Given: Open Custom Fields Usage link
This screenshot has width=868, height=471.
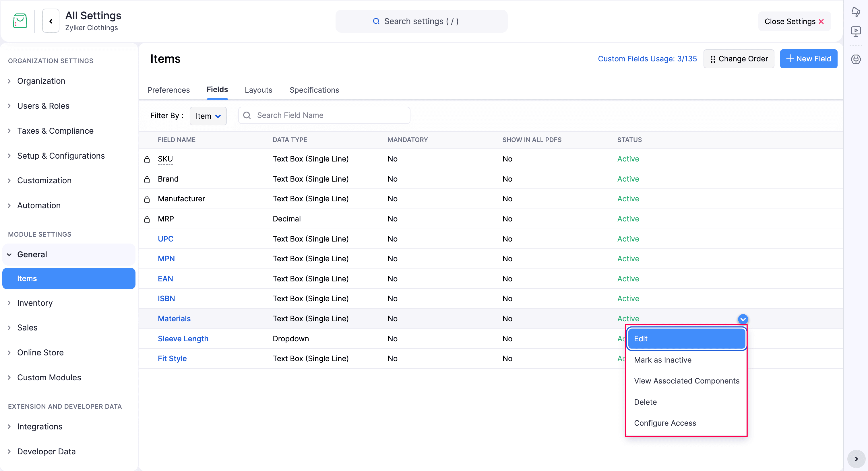Looking at the screenshot, I should click(x=647, y=59).
